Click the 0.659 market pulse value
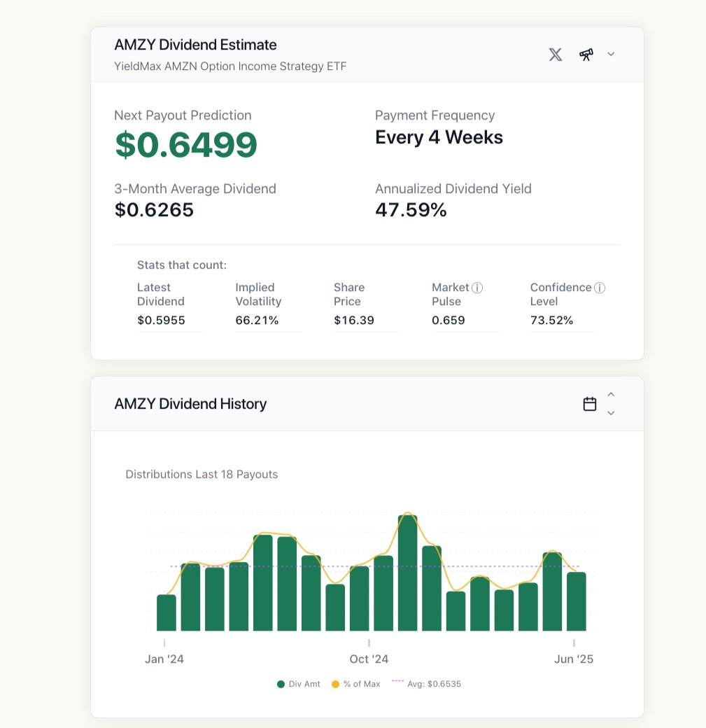The height and width of the screenshot is (728, 706). tap(449, 321)
